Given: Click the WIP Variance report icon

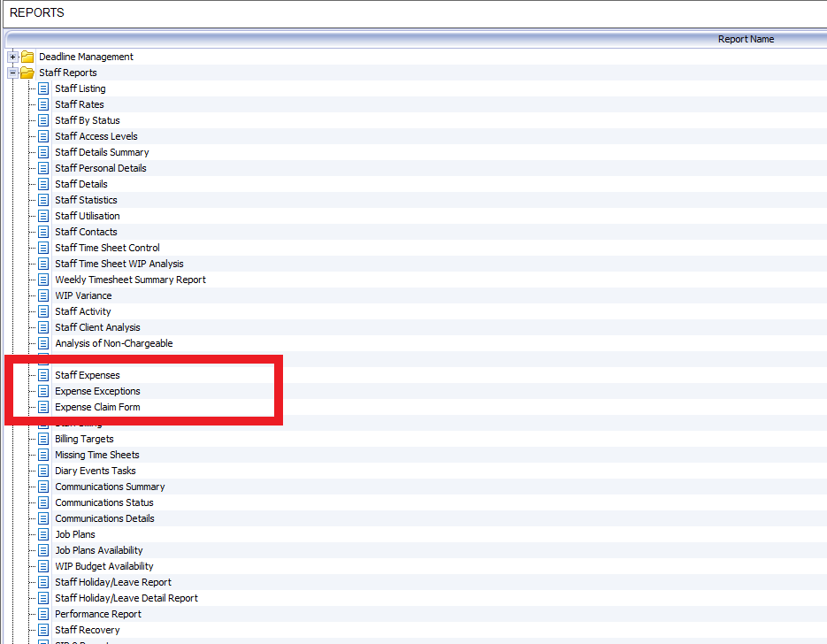Looking at the screenshot, I should (43, 295).
